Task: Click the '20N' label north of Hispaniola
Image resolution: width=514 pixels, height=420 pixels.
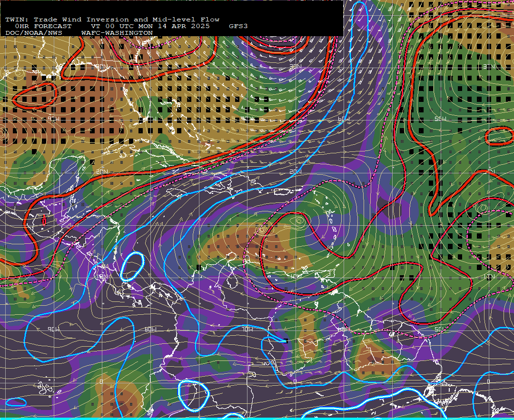Action: [296, 172]
